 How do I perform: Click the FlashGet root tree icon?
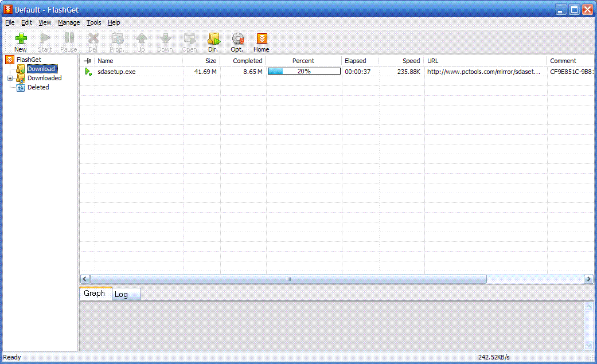pyautogui.click(x=10, y=60)
